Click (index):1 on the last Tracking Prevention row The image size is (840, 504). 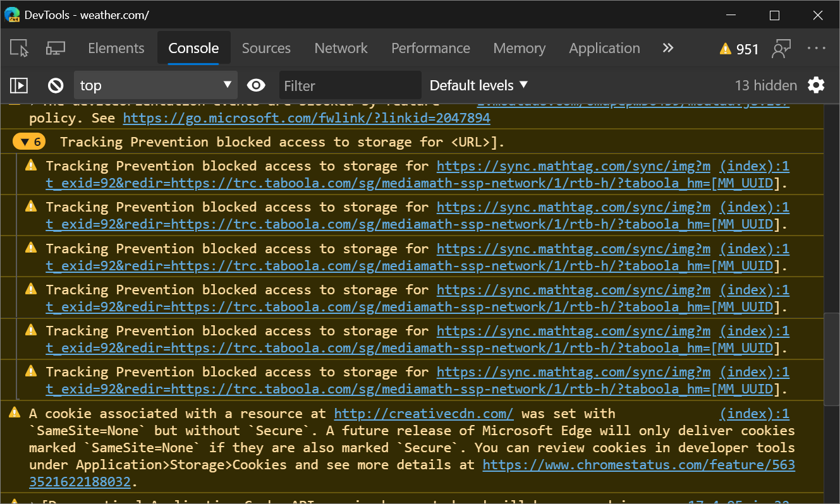pyautogui.click(x=755, y=372)
